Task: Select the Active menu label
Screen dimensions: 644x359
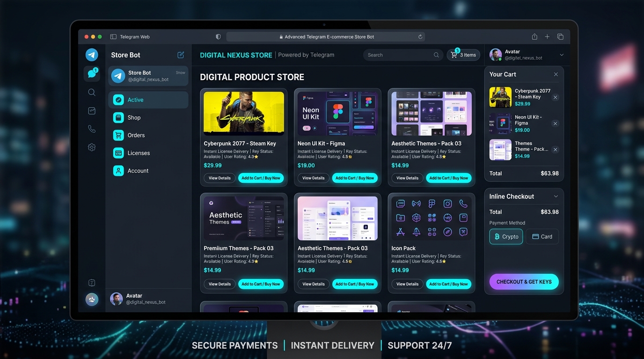Action: [x=136, y=100]
